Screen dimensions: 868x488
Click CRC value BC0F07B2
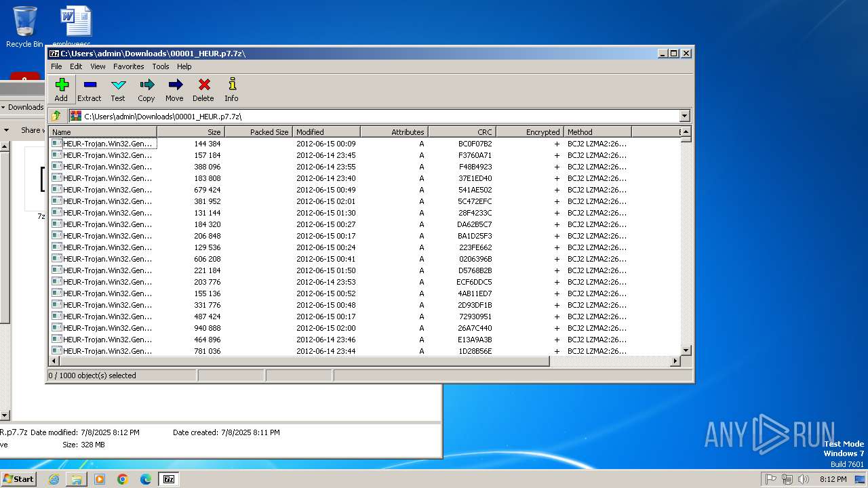click(x=475, y=144)
